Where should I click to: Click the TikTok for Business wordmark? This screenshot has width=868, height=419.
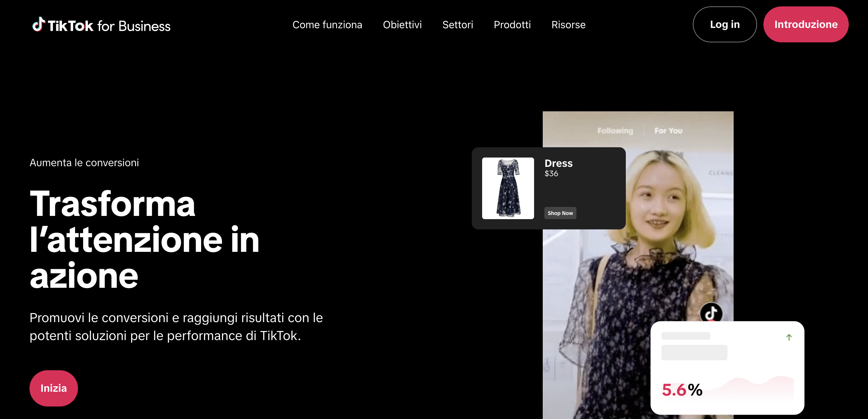(109, 26)
